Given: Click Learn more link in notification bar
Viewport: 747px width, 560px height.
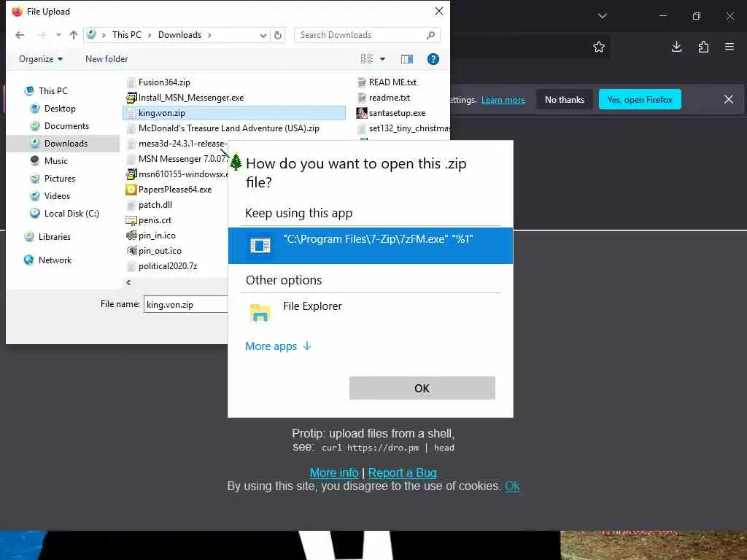Looking at the screenshot, I should click(x=503, y=100).
